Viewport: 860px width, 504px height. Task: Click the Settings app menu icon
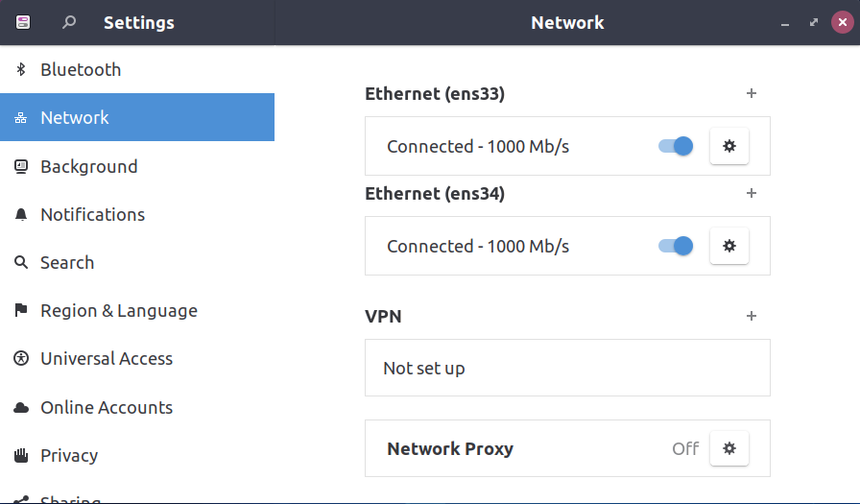[23, 22]
